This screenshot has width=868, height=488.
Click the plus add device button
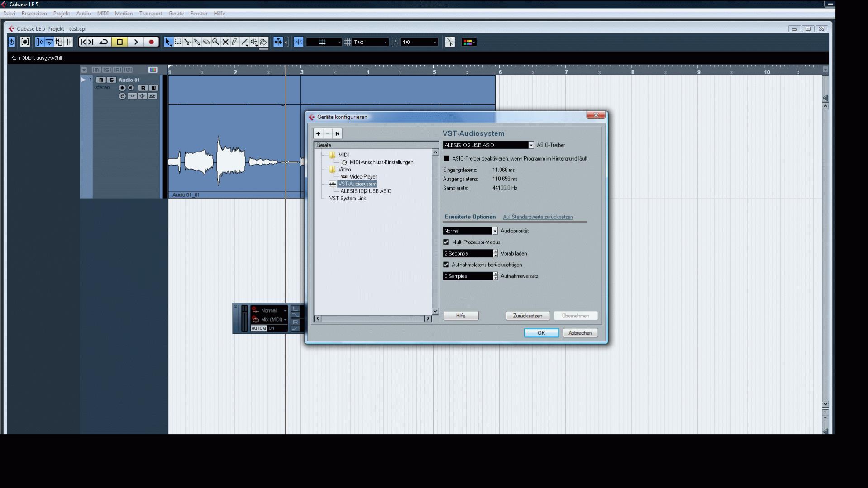pyautogui.click(x=318, y=133)
